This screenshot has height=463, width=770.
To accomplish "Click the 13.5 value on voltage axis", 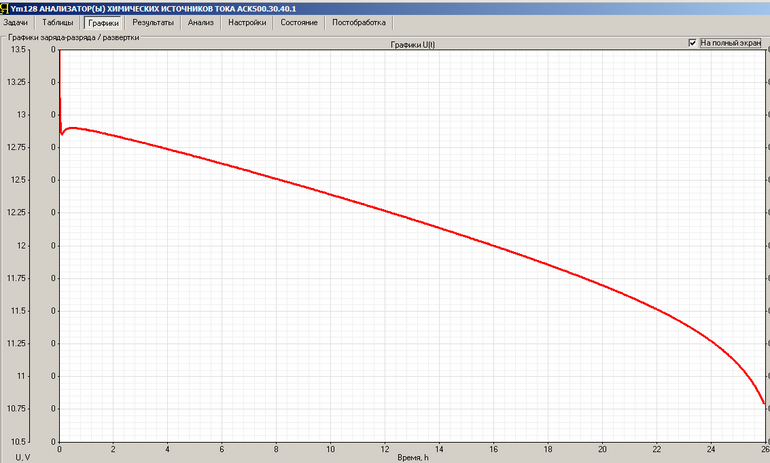I will click(16, 50).
